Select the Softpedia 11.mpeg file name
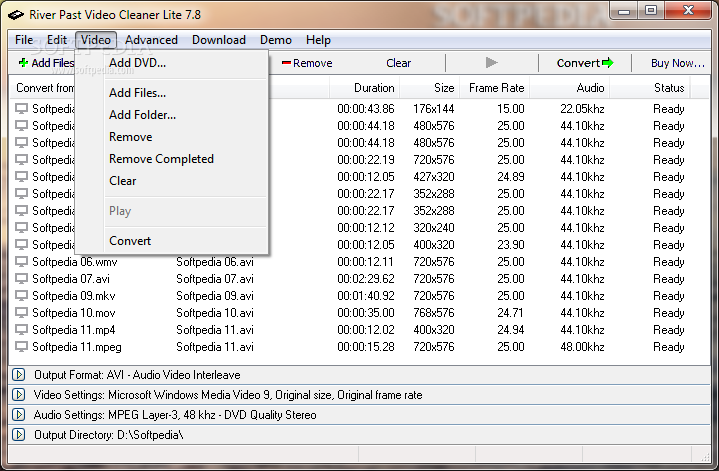This screenshot has height=471, width=719. click(77, 347)
